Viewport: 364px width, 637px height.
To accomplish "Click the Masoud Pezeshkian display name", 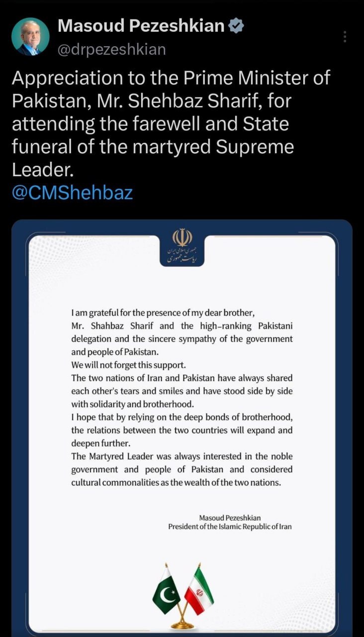I will pyautogui.click(x=141, y=26).
